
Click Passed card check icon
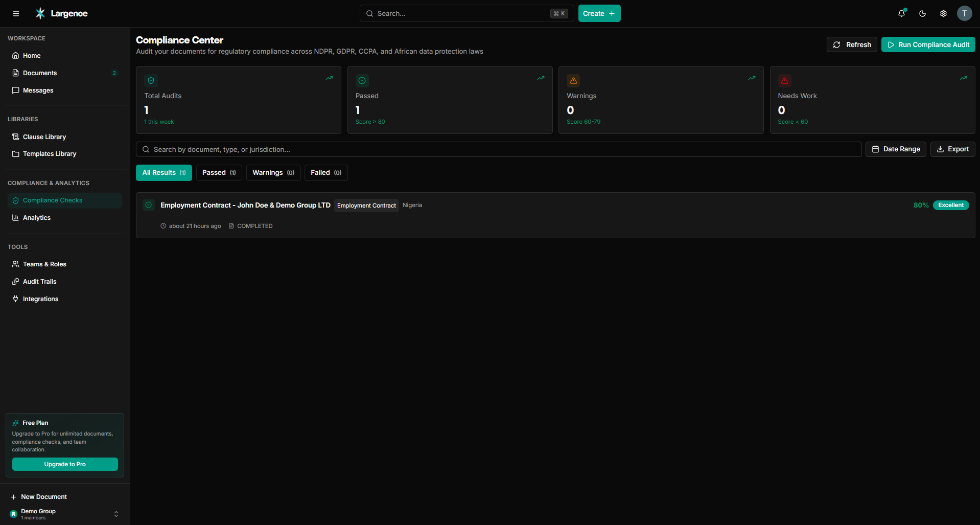pyautogui.click(x=362, y=81)
